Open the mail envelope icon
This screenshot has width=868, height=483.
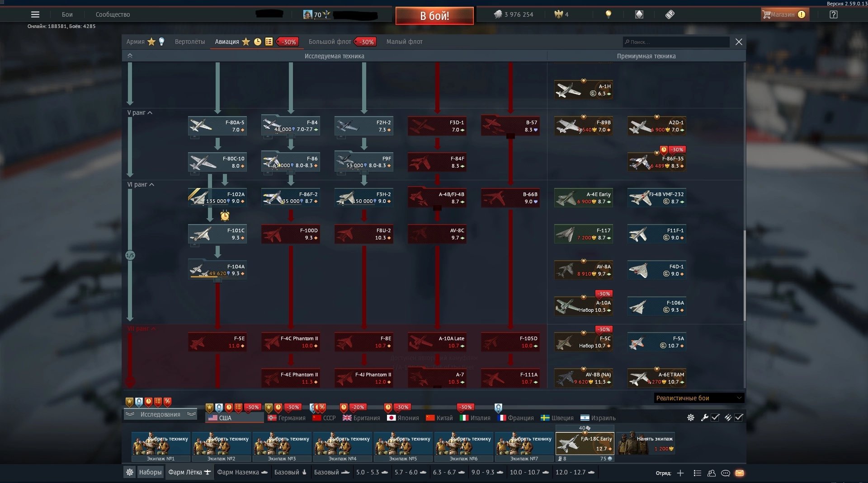pyautogui.click(x=740, y=473)
